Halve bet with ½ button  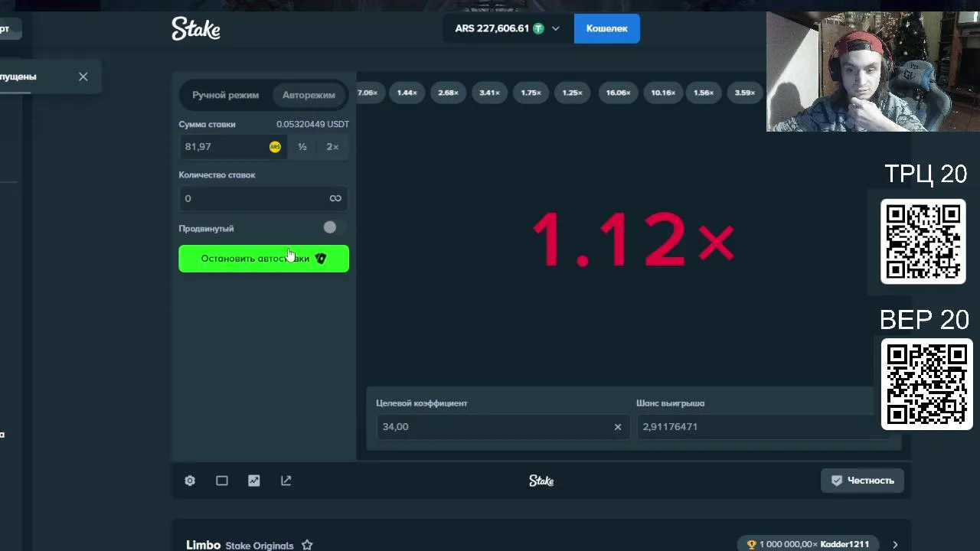(x=302, y=147)
